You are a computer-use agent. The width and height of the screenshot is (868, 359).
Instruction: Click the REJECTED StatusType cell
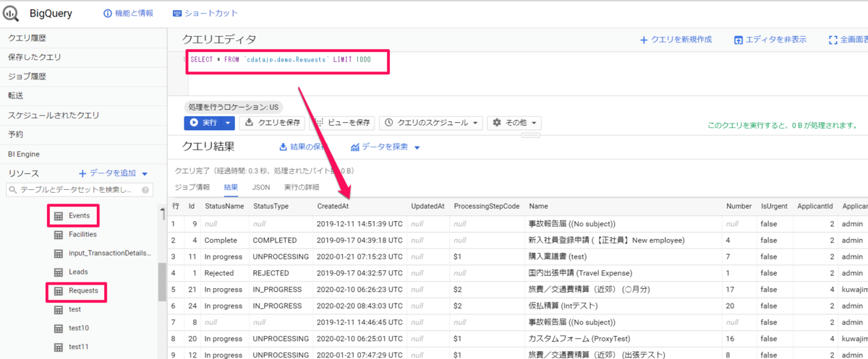click(271, 273)
